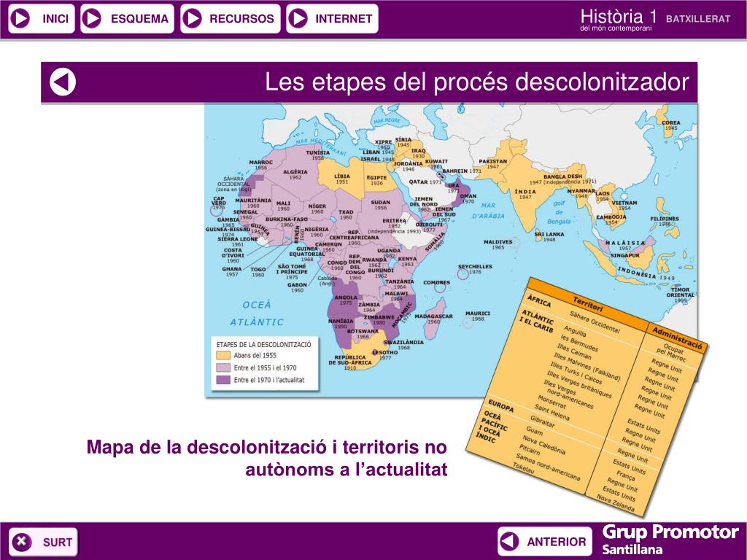Click the play arrow icon on RECURSOS

(192, 18)
